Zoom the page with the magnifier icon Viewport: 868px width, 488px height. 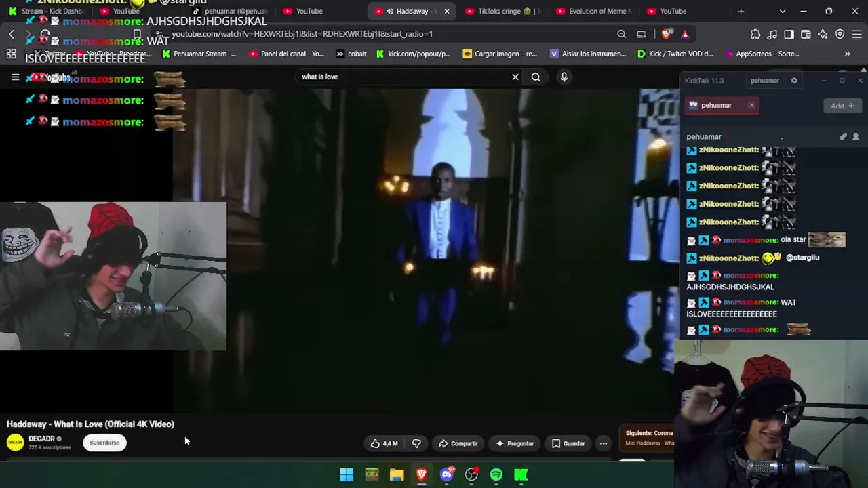(x=621, y=34)
